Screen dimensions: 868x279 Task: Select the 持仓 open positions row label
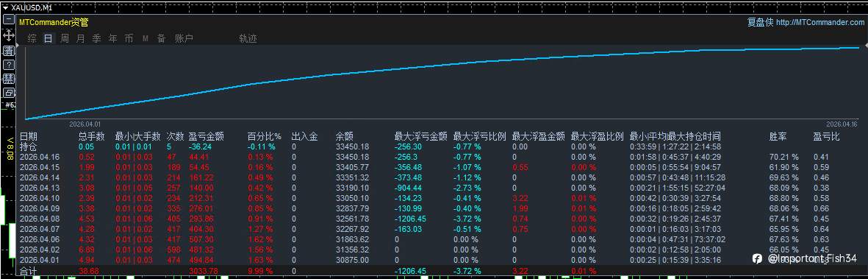tap(29, 147)
